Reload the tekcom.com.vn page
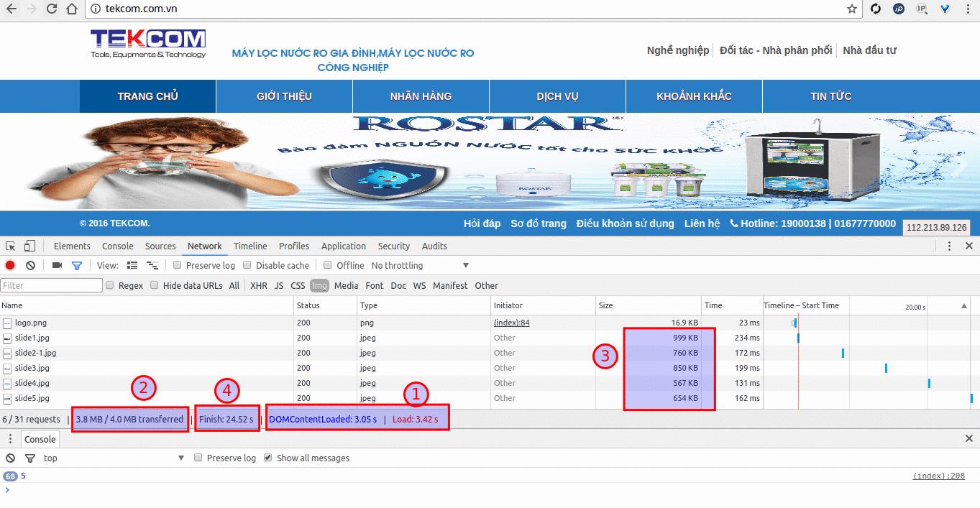Image resolution: width=980 pixels, height=508 pixels. [x=52, y=9]
